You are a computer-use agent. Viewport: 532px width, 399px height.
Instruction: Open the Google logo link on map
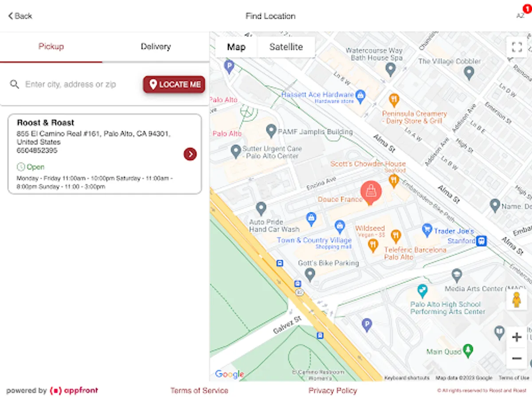point(229,374)
